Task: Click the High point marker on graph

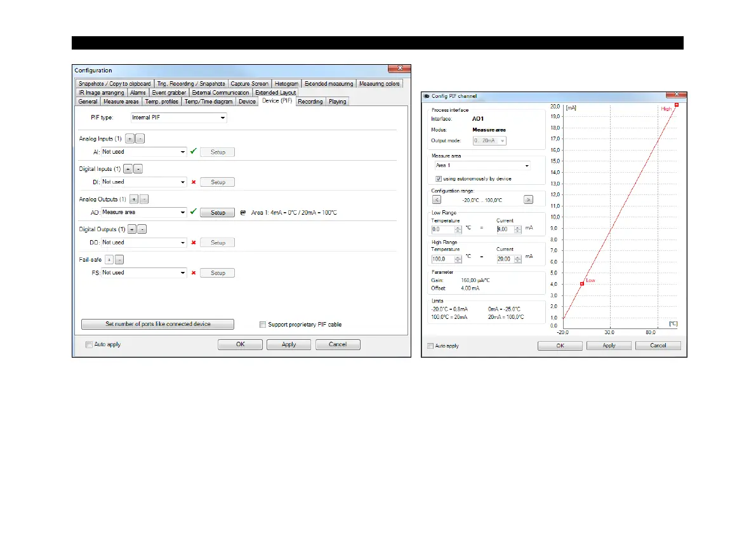Action: (677, 105)
